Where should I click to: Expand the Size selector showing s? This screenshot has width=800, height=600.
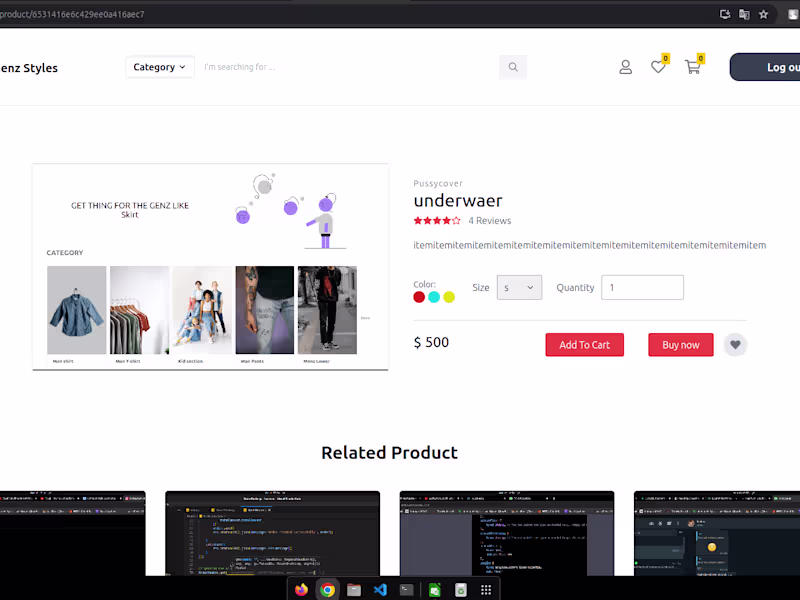pos(519,287)
